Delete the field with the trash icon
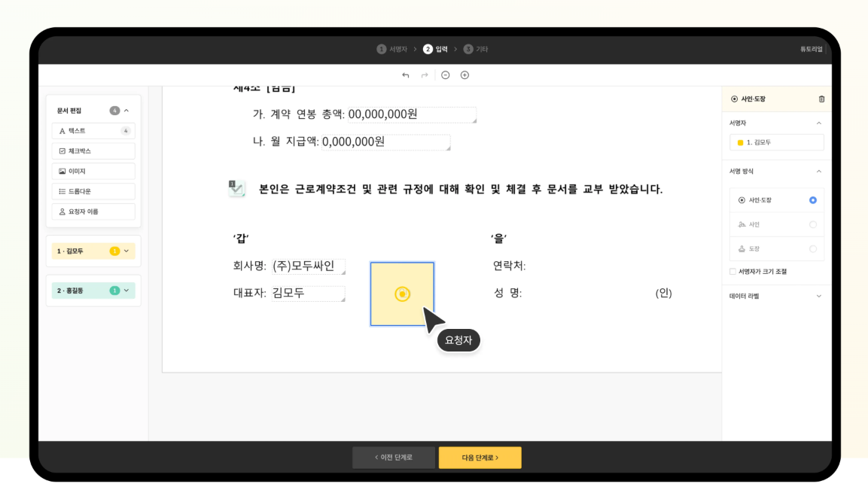Image resolution: width=868 pixels, height=493 pixels. coord(821,99)
